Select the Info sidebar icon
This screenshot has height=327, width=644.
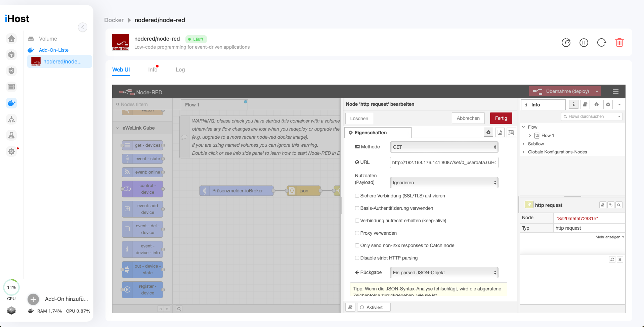[574, 104]
